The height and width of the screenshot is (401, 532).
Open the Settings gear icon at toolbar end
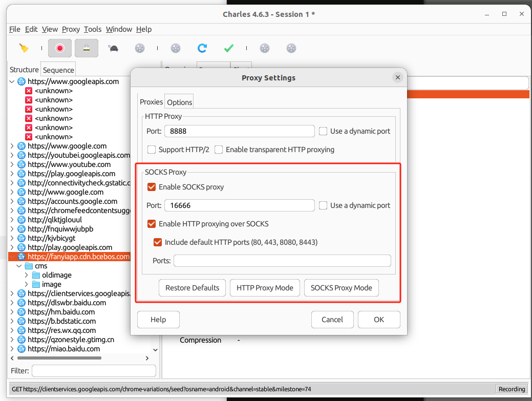point(291,48)
